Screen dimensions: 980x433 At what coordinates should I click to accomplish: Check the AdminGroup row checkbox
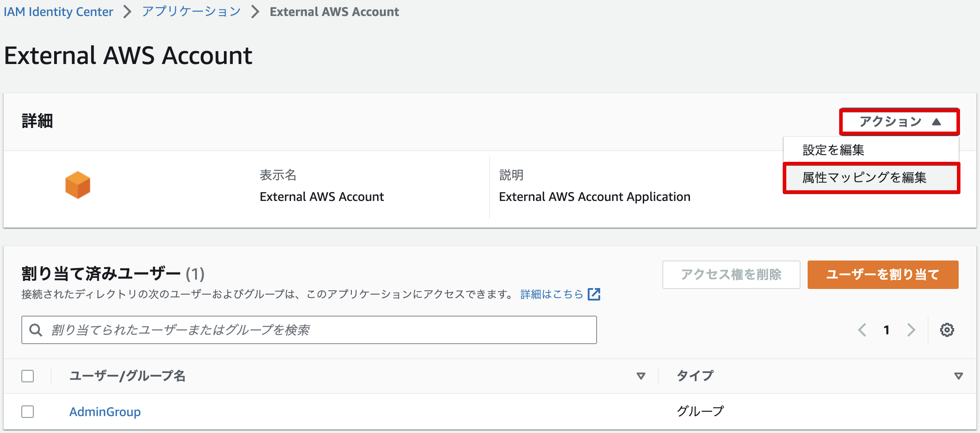pyautogui.click(x=28, y=412)
